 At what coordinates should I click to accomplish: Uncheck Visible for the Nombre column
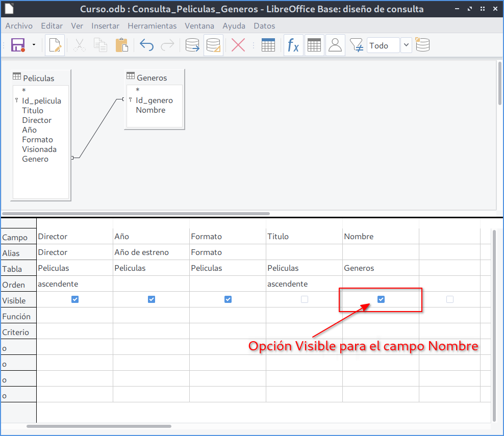[381, 299]
